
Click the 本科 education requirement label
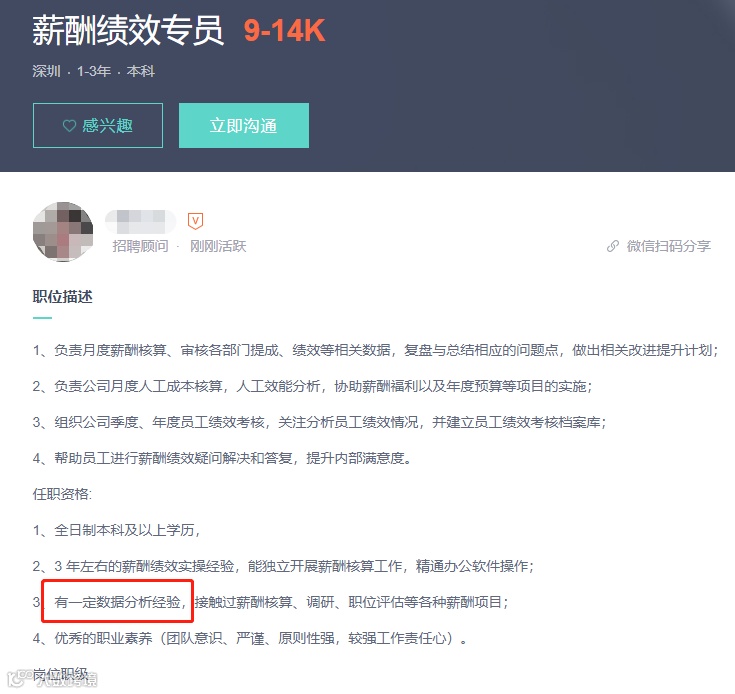(141, 71)
